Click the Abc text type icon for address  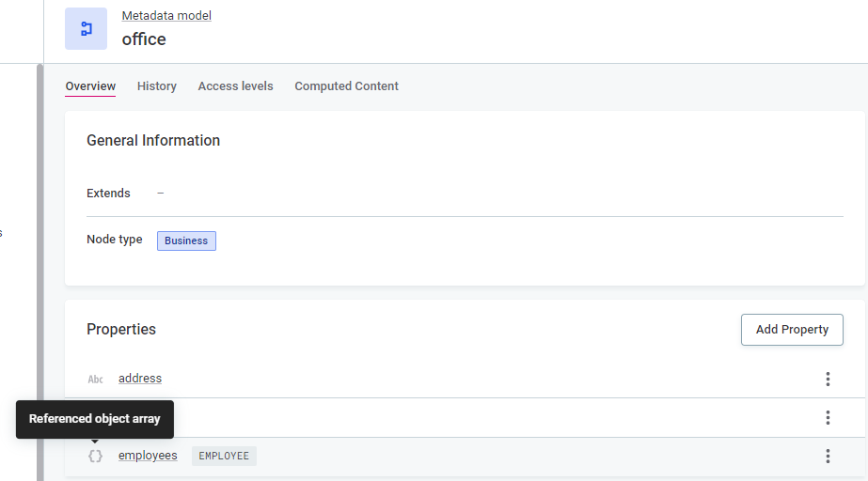point(95,379)
